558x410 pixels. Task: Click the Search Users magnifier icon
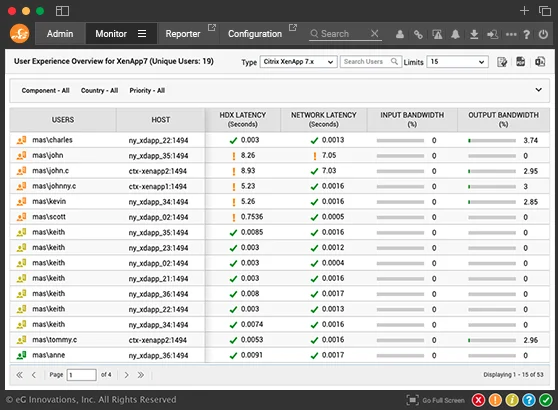tap(394, 61)
